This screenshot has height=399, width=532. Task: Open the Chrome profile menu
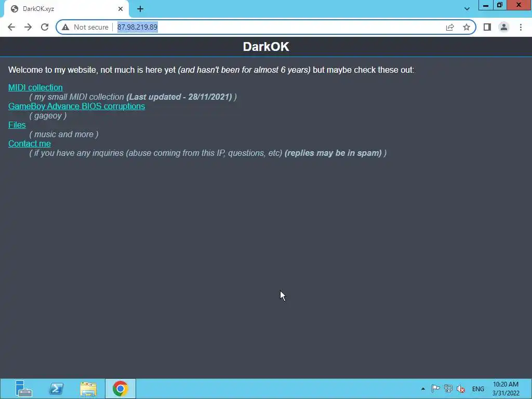pos(504,27)
